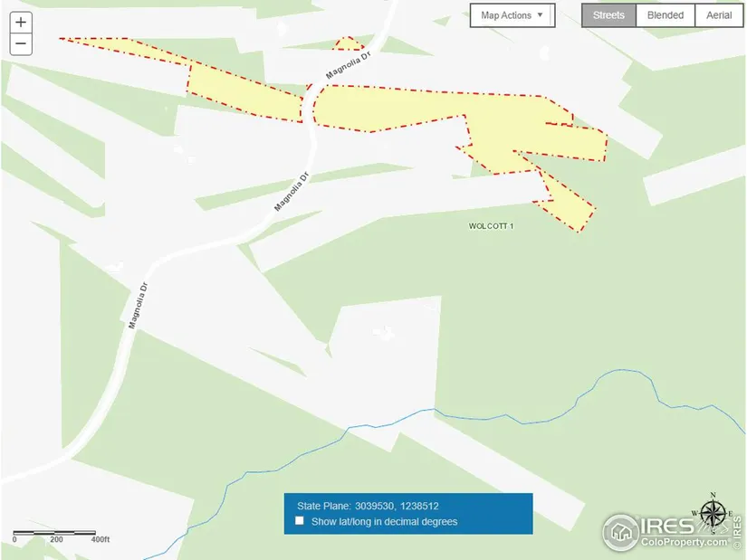Open the Map Actions dropdown

point(512,15)
